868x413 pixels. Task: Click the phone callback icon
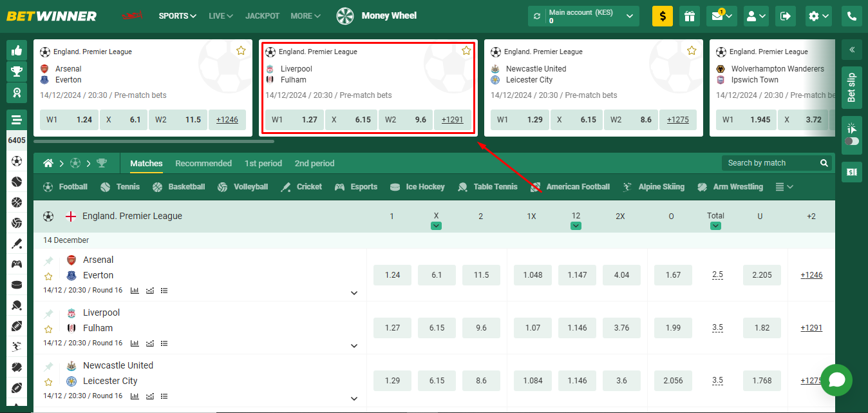tap(851, 16)
